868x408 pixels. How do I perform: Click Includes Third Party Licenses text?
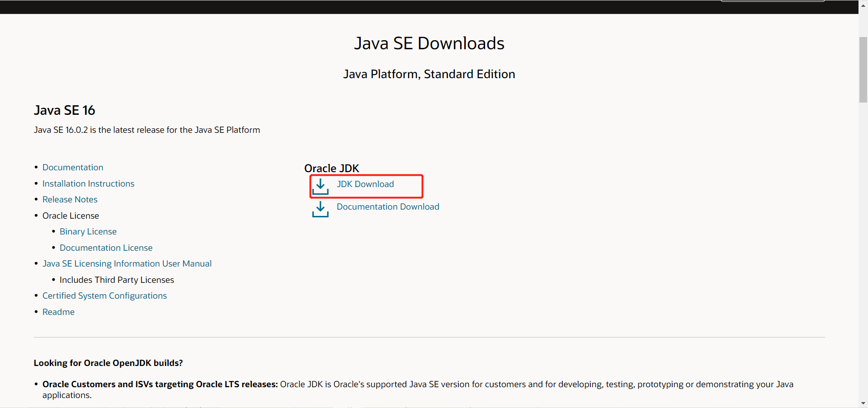point(117,280)
